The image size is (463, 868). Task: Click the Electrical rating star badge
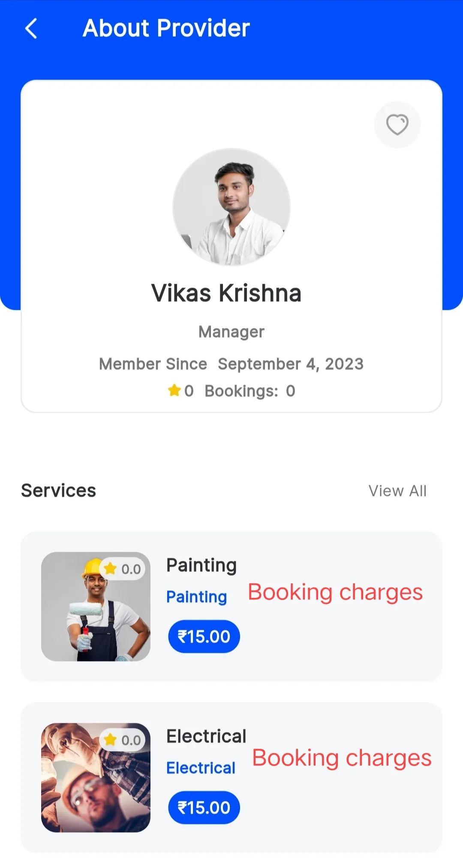[x=123, y=740]
